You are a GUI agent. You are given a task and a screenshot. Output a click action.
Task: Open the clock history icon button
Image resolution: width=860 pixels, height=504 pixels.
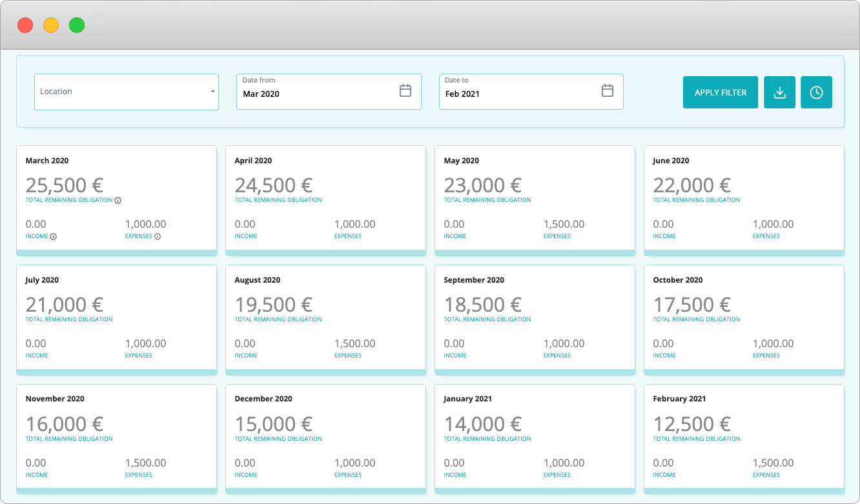[816, 92]
